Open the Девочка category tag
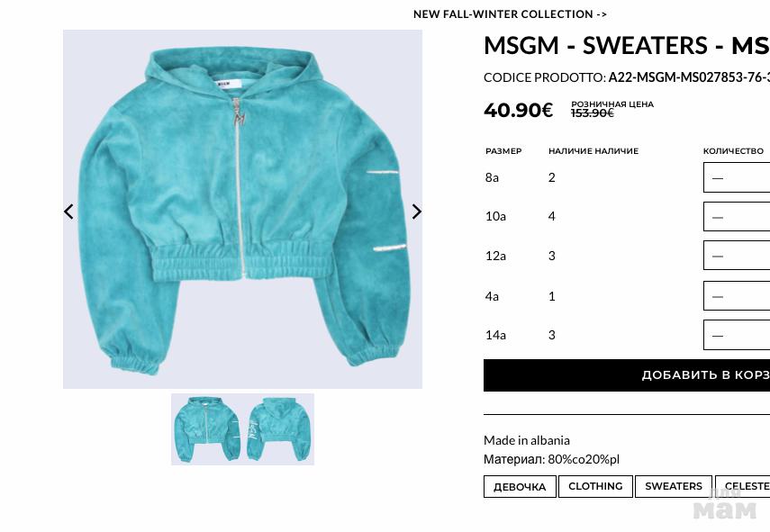The image size is (770, 532). pyautogui.click(x=520, y=486)
